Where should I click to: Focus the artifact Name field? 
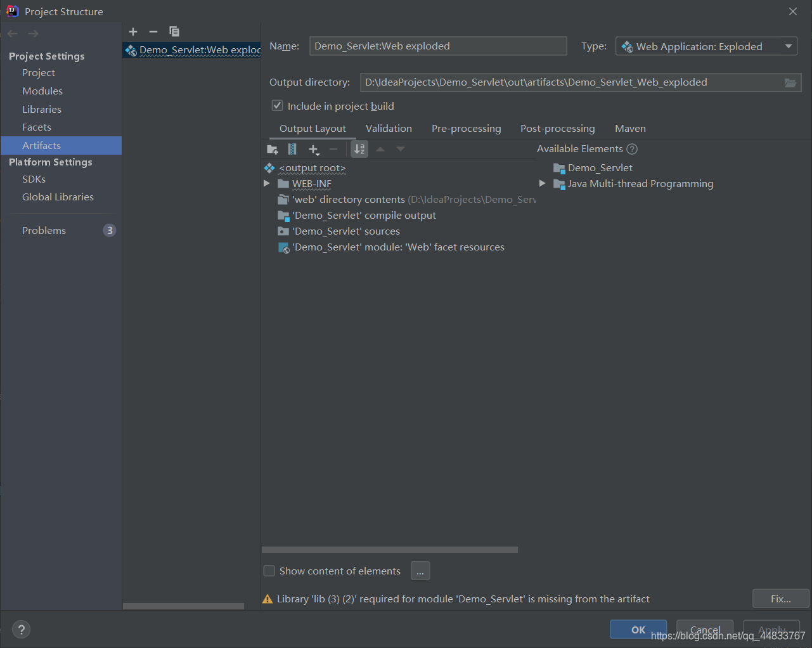coord(438,46)
